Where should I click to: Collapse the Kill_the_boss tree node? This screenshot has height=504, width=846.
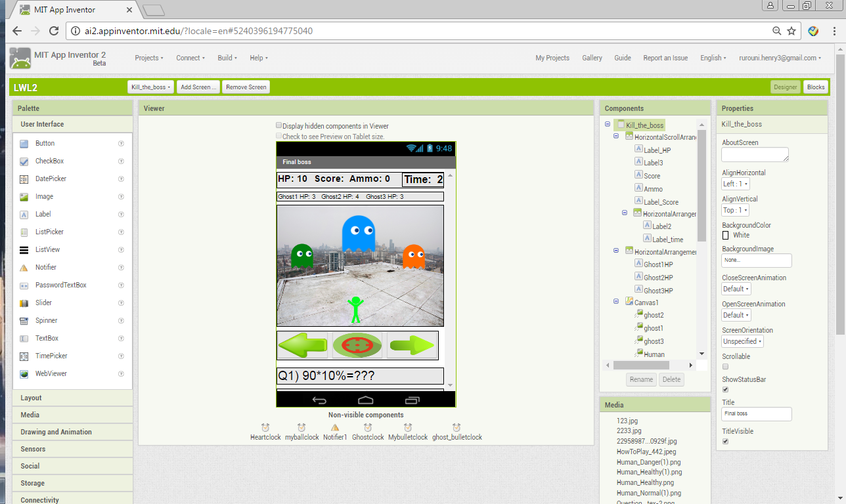[x=608, y=125]
